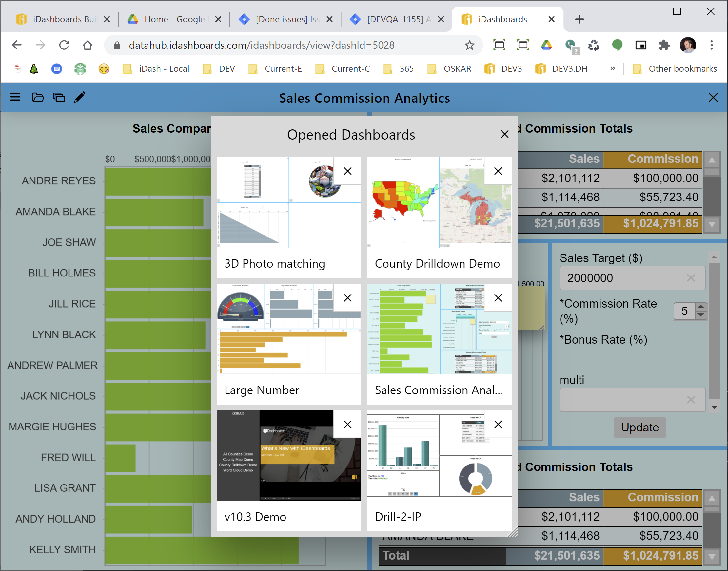Open the Google Drive extension icon

coord(546,45)
